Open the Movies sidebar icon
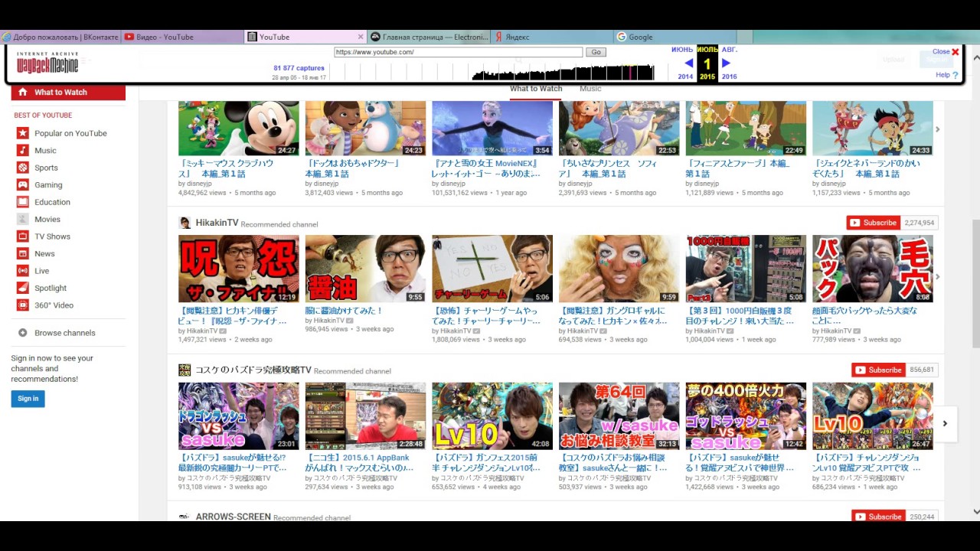 click(x=23, y=220)
